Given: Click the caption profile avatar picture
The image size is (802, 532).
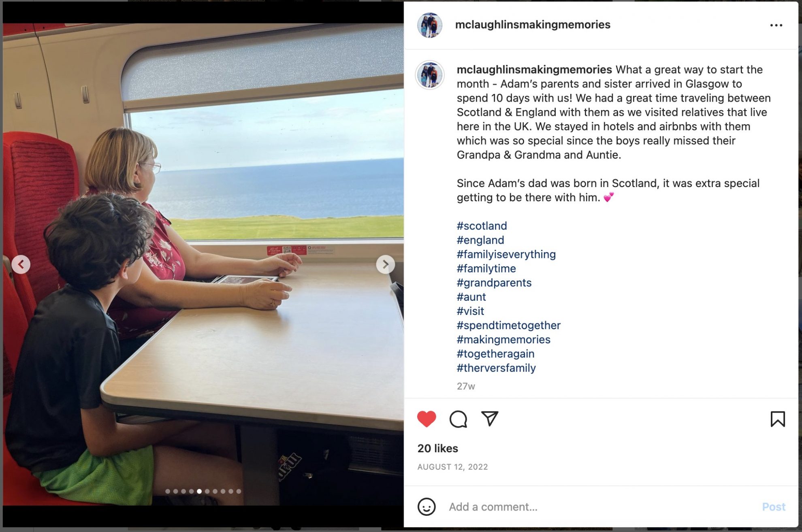Looking at the screenshot, I should tap(430, 75).
